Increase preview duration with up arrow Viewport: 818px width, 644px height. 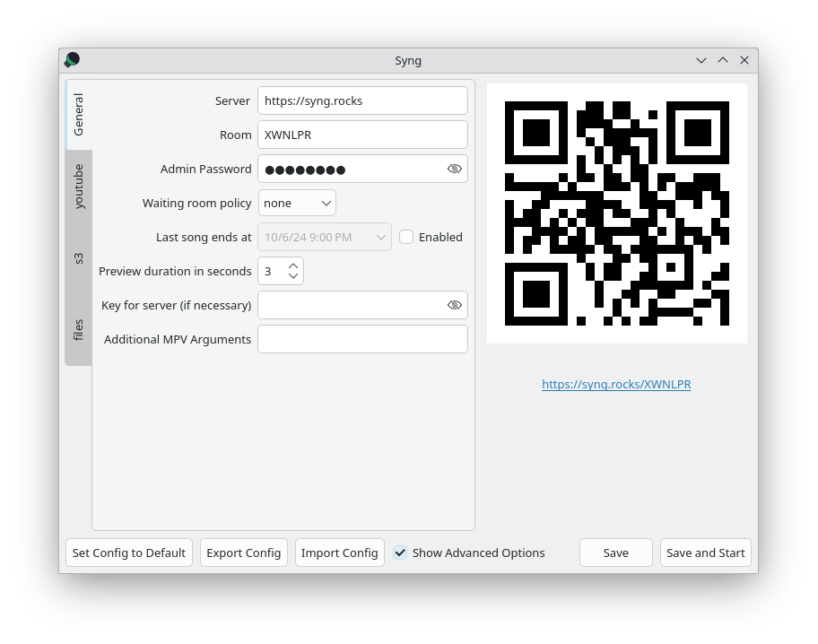point(293,265)
